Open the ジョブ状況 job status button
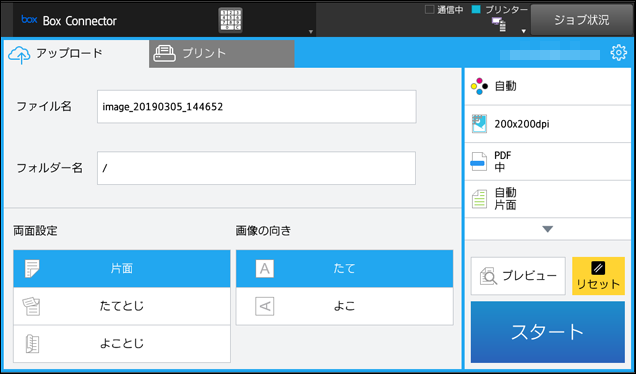This screenshot has width=636, height=374. click(581, 20)
